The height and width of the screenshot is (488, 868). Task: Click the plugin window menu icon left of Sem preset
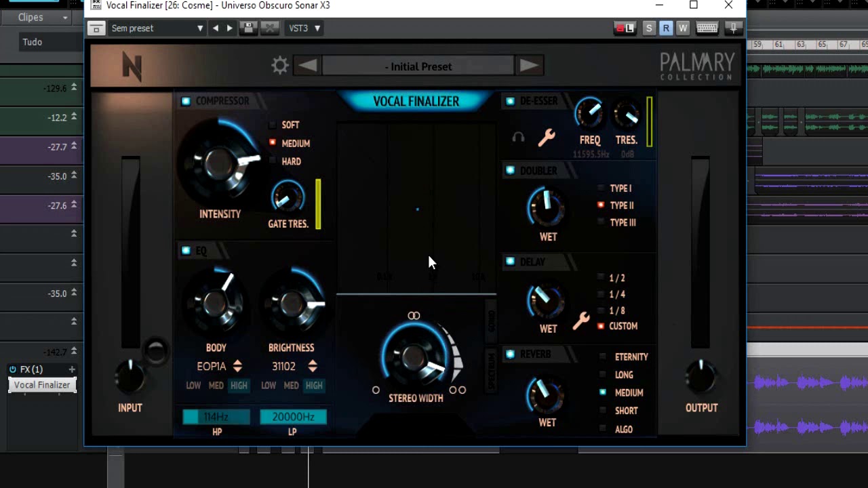pos(96,28)
